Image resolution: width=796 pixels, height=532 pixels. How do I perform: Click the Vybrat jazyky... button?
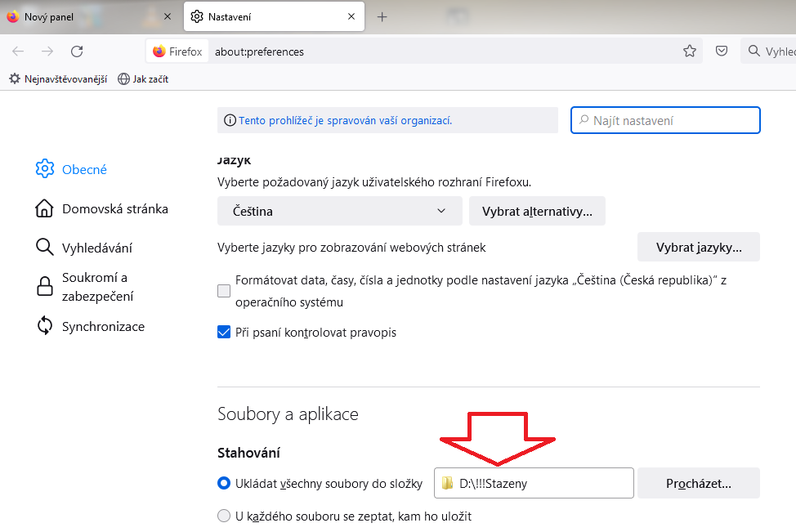tap(698, 247)
